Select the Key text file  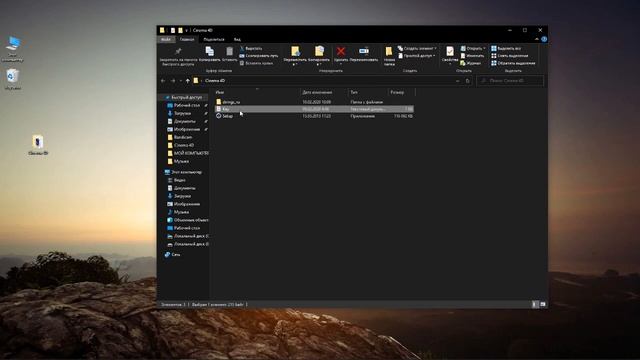(314, 109)
